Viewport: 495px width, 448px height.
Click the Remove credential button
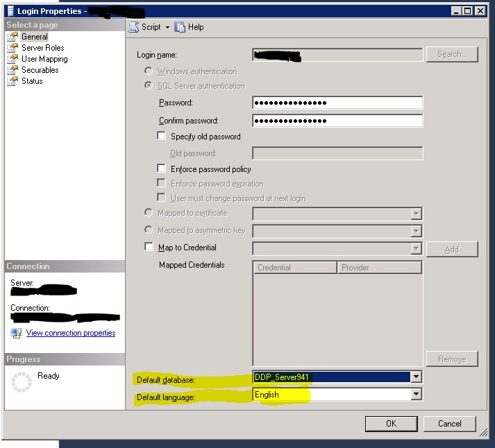(452, 359)
